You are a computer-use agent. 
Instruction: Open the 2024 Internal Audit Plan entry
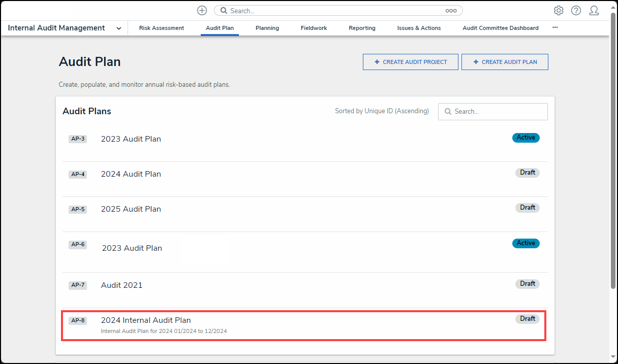146,320
